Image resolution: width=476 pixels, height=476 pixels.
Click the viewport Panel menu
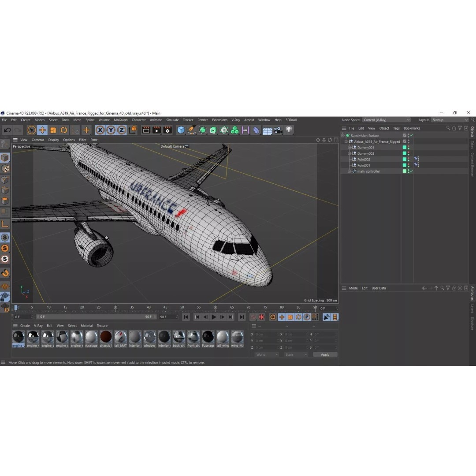(94, 140)
